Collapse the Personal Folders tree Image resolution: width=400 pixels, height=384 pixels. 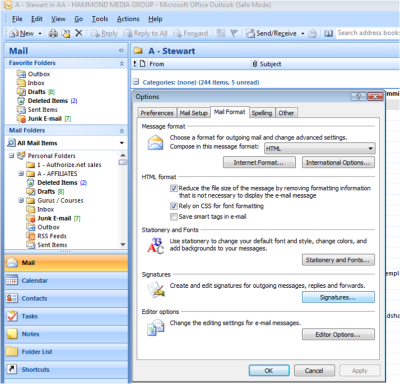click(12, 155)
